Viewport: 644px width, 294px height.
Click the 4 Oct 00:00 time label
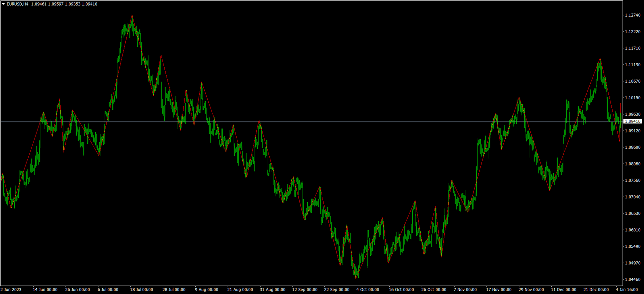368,289
